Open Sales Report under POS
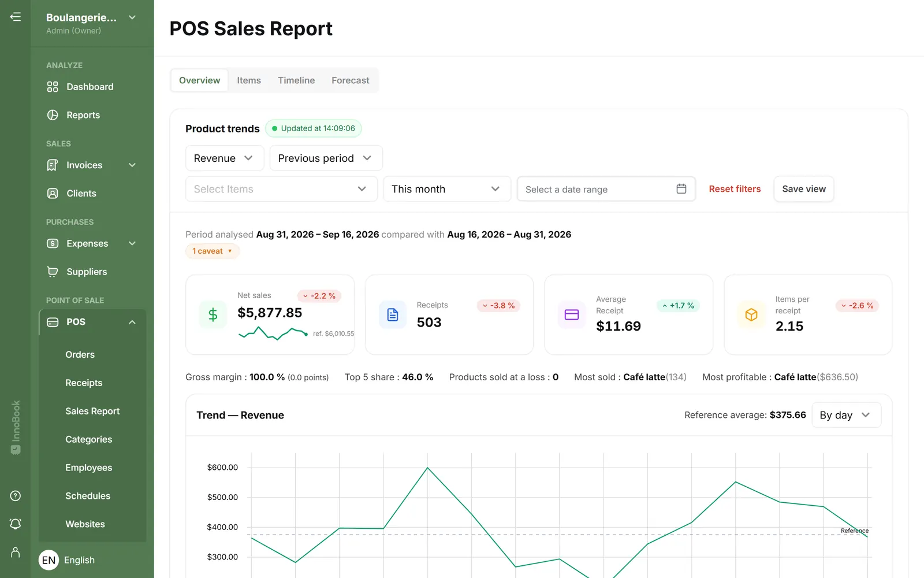This screenshot has height=578, width=924. [92, 411]
